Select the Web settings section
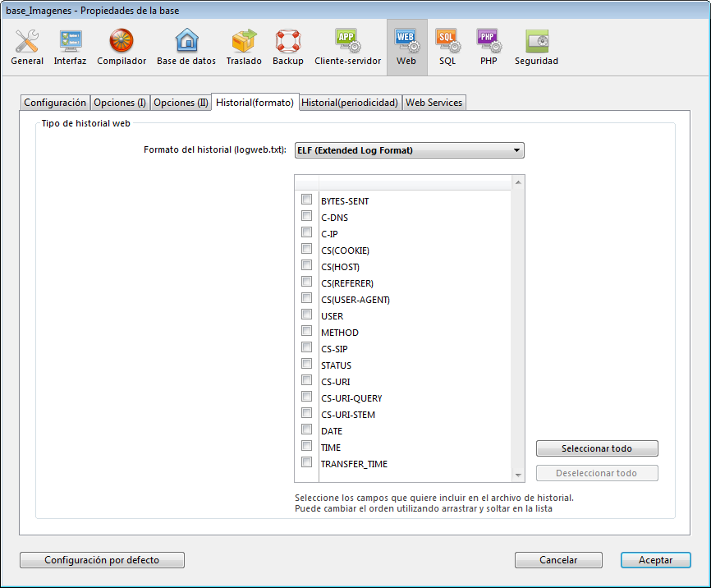This screenshot has height=588, width=711. (x=406, y=47)
